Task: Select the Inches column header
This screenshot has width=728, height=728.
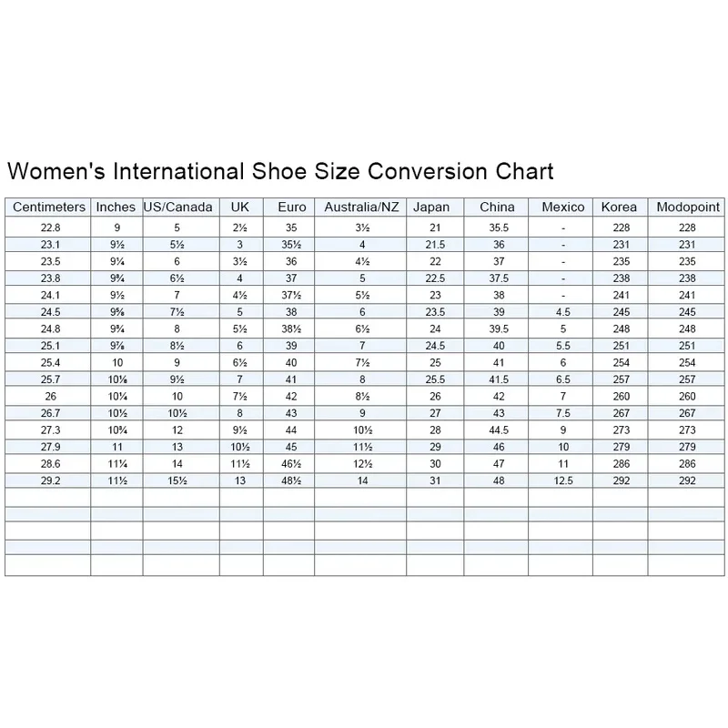Action: (x=116, y=207)
